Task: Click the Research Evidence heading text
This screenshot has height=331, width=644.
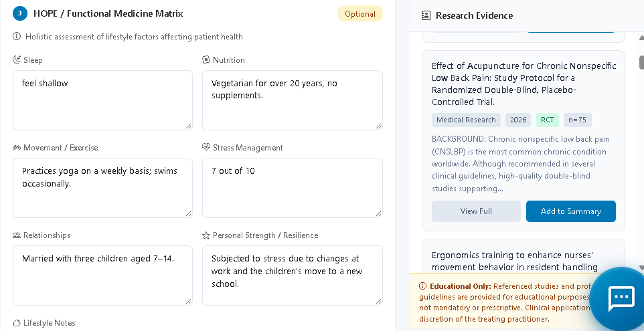Action: (475, 15)
